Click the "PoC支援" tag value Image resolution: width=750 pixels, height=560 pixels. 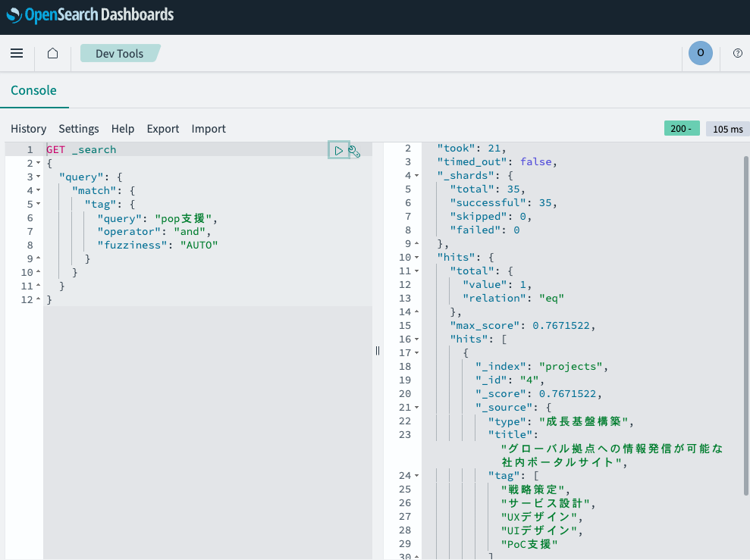point(529,544)
